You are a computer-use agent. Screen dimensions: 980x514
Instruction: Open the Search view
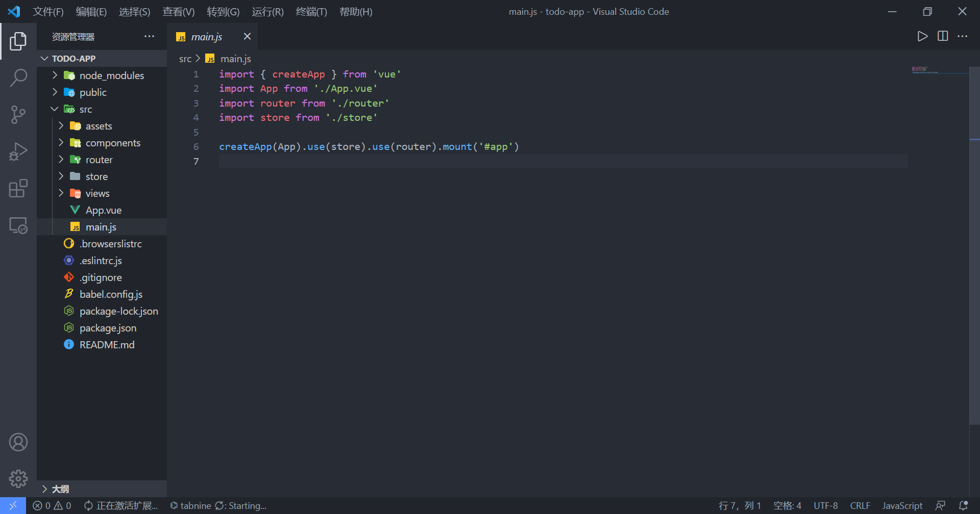coord(18,78)
